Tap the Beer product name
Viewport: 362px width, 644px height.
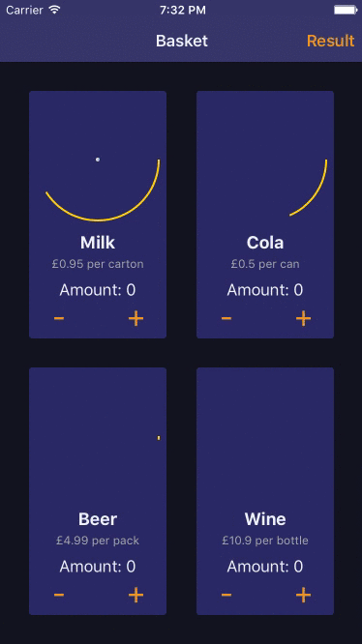[98, 518]
